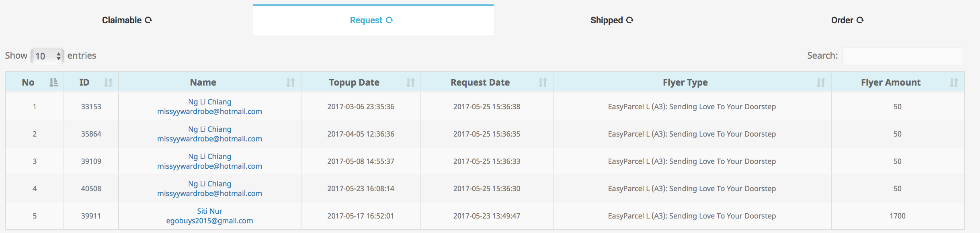Sort by Request Date arrow icon
This screenshot has width=980, height=233.
coord(543,82)
